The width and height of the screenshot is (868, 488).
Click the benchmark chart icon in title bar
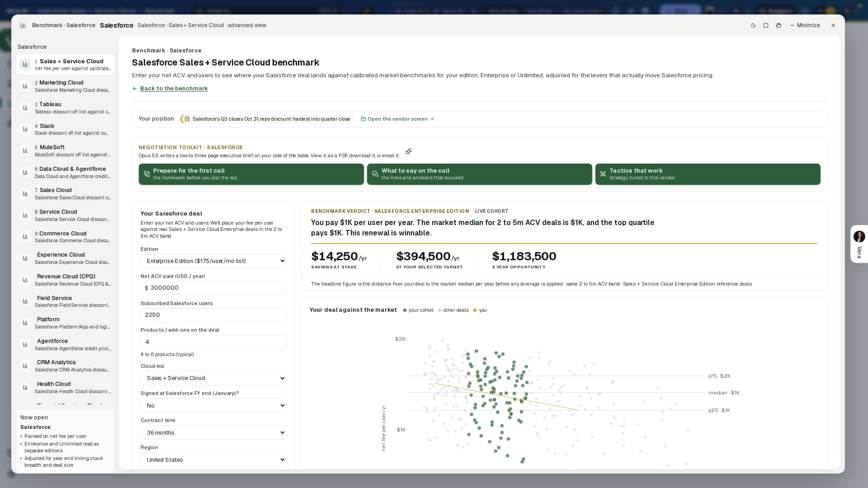tap(23, 25)
